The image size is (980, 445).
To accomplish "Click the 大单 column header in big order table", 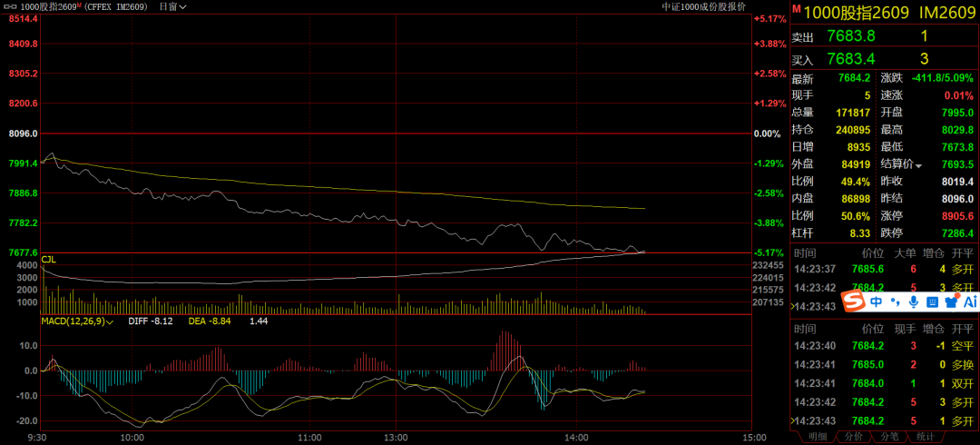I will pos(904,252).
